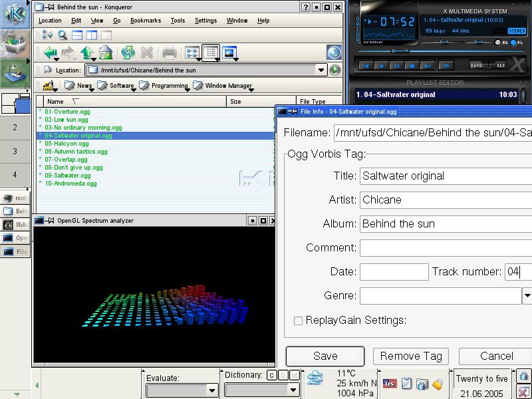Clear the location bar icon

[48, 70]
